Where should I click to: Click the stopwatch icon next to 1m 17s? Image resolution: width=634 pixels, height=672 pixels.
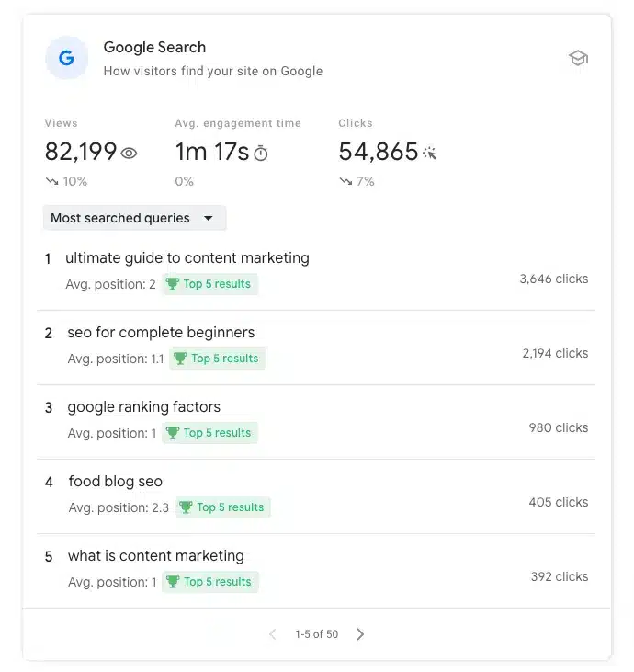click(261, 153)
